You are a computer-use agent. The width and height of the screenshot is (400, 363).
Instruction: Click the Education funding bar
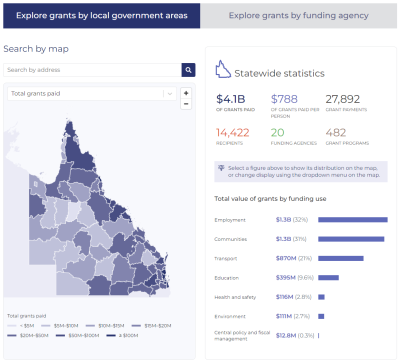tap(328, 278)
